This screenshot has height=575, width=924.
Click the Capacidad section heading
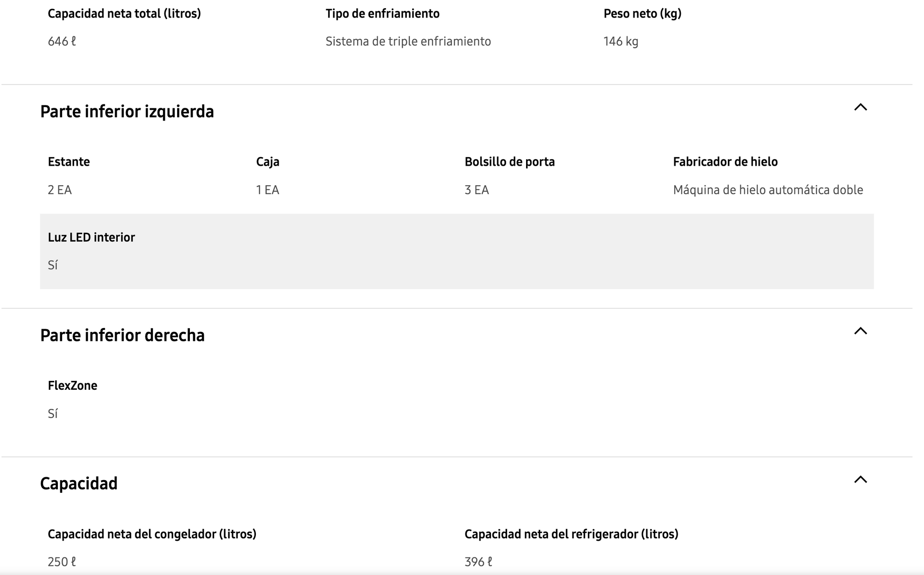[79, 483]
